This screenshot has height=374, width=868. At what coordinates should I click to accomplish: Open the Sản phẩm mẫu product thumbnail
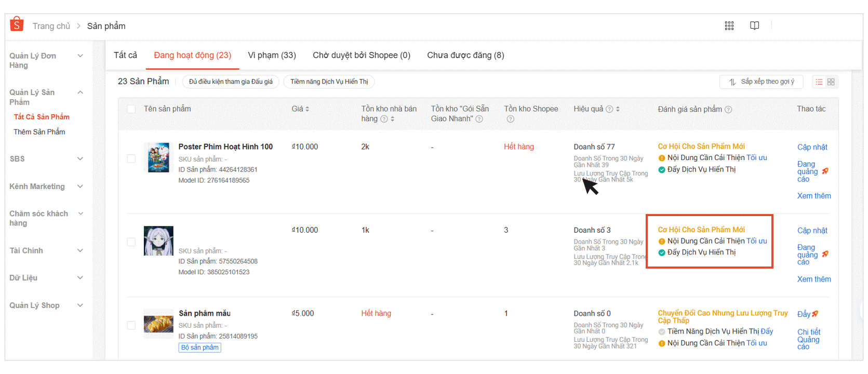click(x=158, y=324)
